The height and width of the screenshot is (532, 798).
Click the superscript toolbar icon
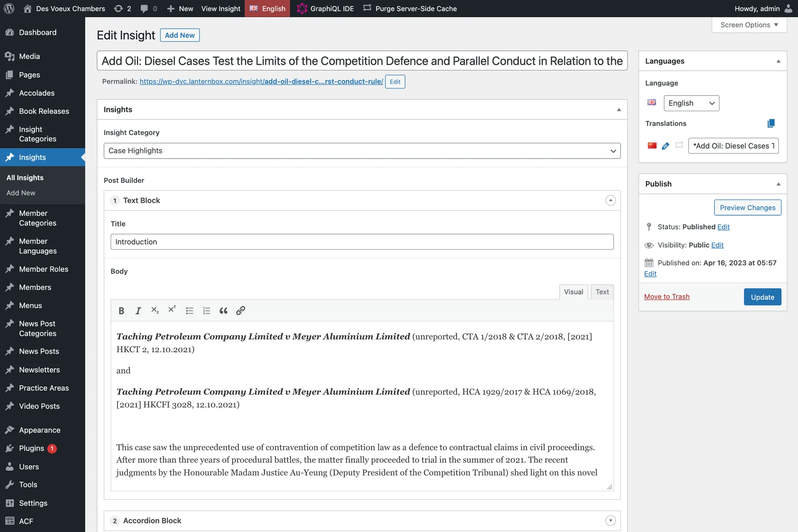tap(172, 309)
